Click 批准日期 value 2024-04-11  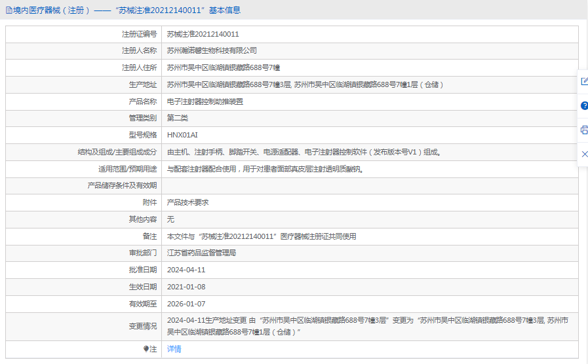pyautogui.click(x=186, y=270)
